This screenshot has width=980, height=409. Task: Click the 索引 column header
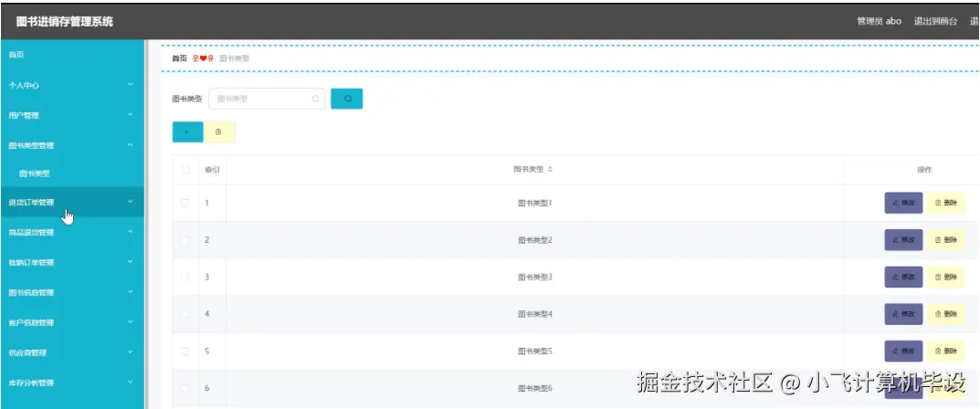(212, 170)
